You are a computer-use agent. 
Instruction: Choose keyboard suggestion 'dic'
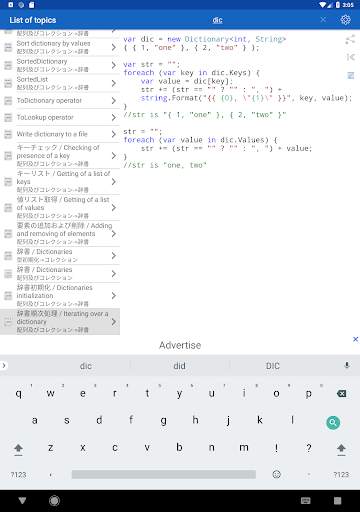point(86,366)
